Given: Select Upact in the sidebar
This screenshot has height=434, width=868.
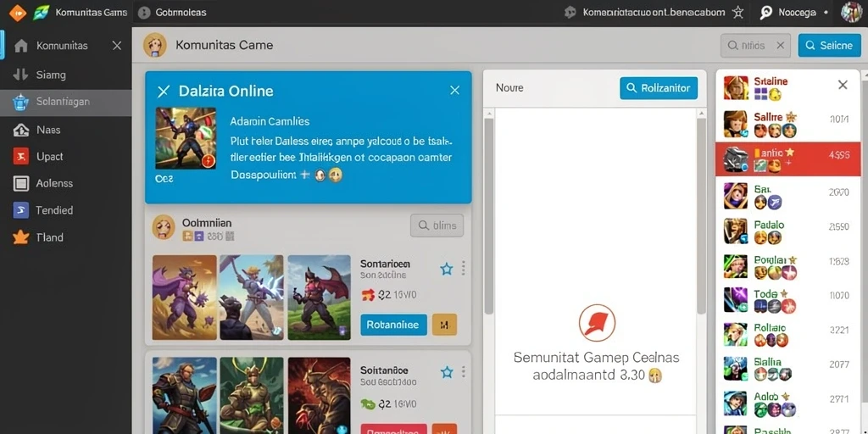Looking at the screenshot, I should click(66, 157).
